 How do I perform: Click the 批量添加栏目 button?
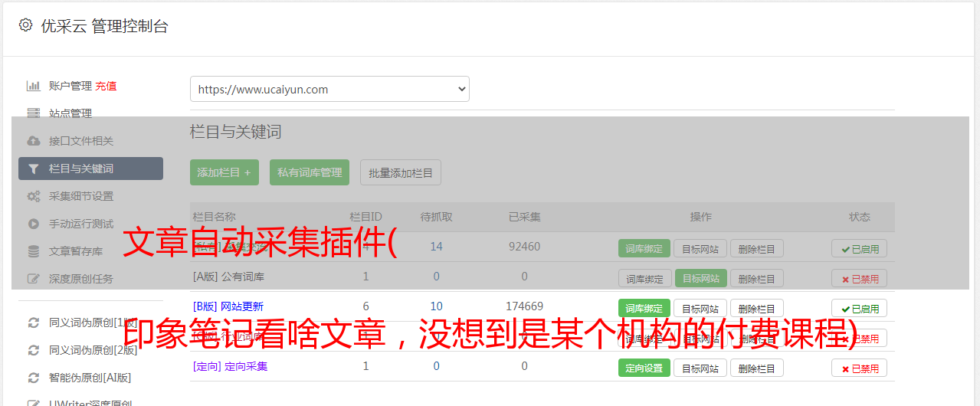pyautogui.click(x=401, y=172)
